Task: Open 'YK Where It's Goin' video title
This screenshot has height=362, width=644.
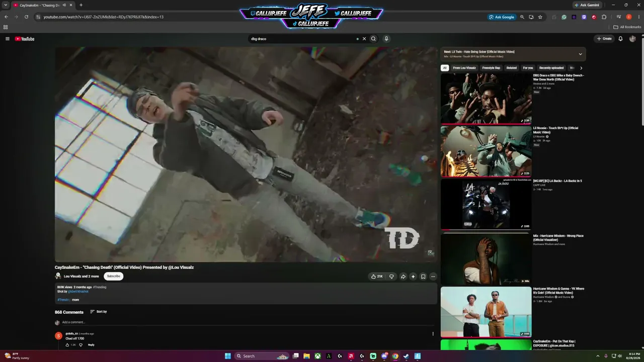Action: coord(558,291)
